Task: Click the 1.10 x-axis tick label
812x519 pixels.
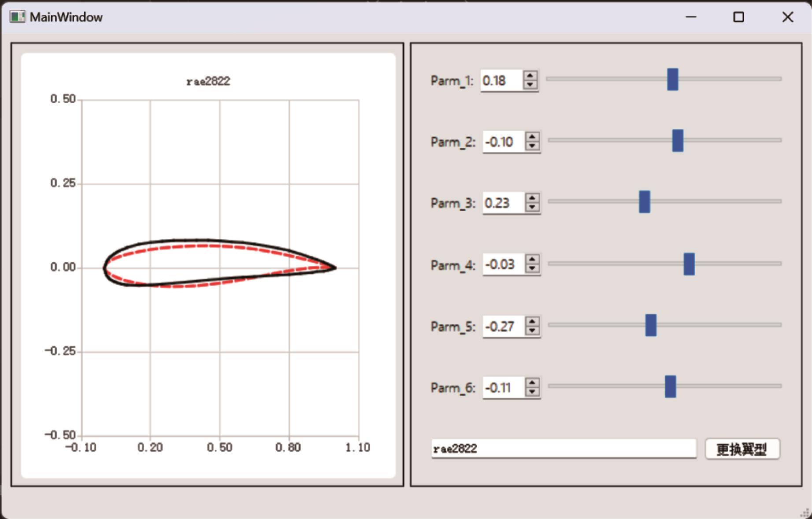Action: click(358, 448)
